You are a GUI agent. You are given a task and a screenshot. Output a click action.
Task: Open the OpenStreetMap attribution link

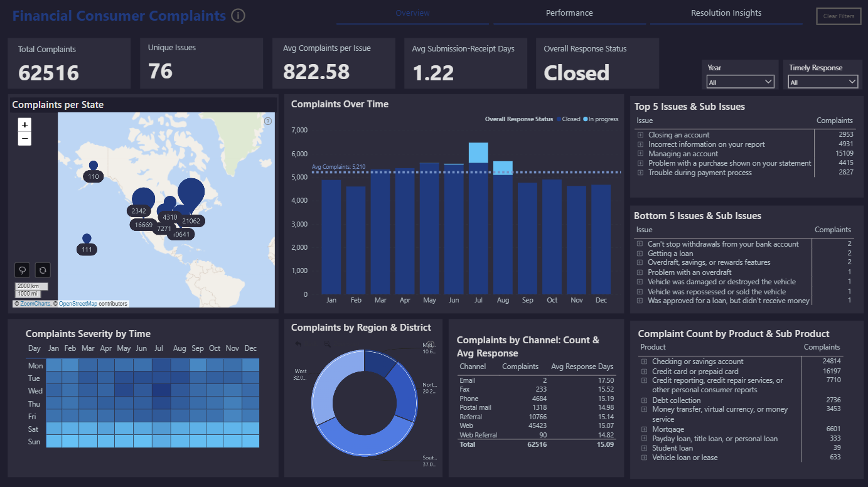(78, 304)
